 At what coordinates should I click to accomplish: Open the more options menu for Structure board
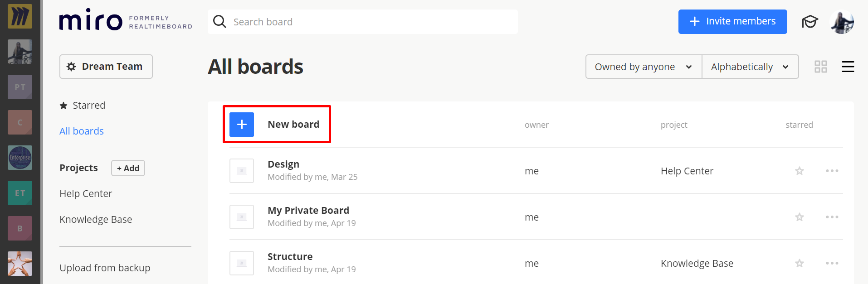832,263
